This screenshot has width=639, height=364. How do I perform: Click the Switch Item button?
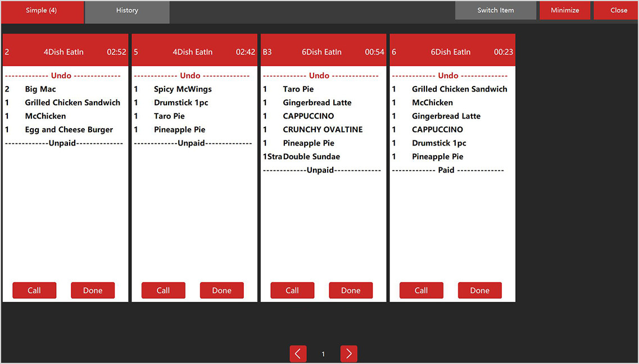(x=495, y=11)
